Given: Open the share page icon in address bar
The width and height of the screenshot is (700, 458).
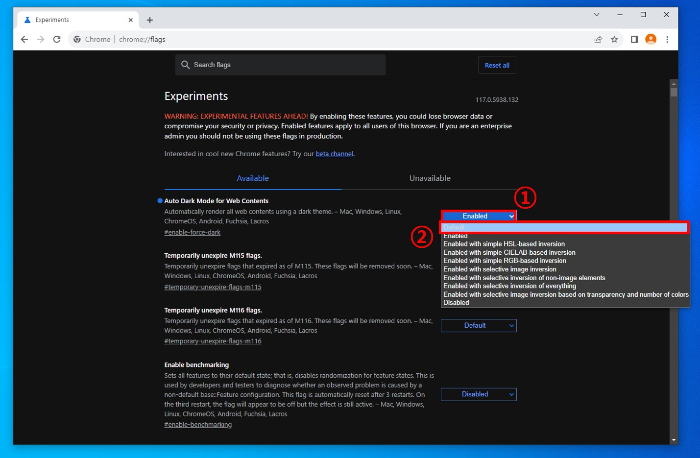Looking at the screenshot, I should (x=598, y=39).
